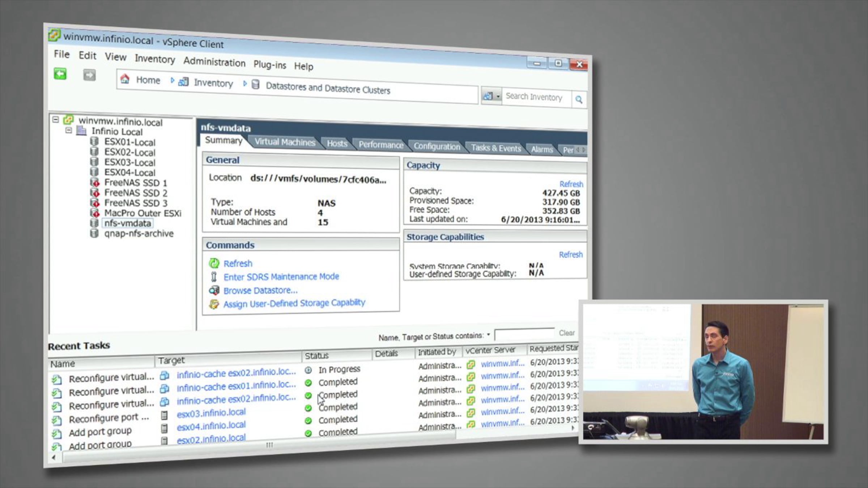The height and width of the screenshot is (488, 868).
Task: Click the Clear filter button
Action: 567,333
